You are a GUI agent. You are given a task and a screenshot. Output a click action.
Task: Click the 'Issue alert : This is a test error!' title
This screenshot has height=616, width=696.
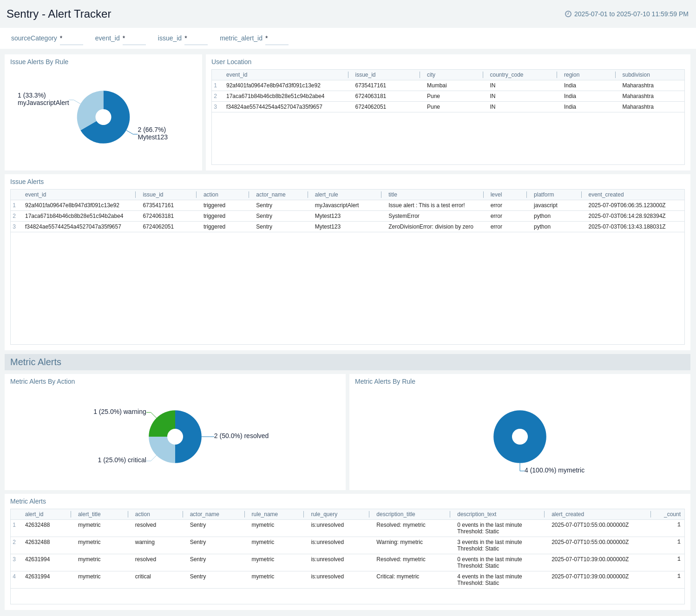click(427, 205)
